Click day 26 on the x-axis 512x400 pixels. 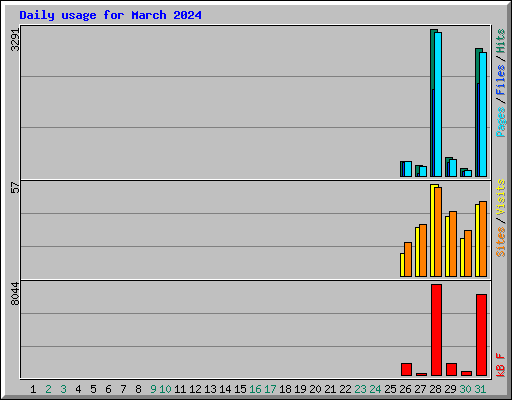pos(405,389)
